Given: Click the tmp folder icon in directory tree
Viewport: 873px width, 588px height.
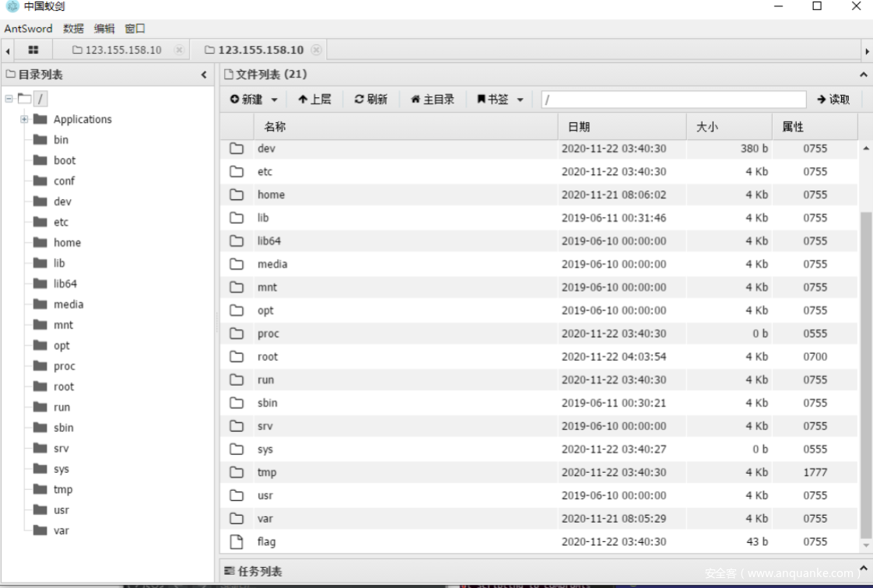Looking at the screenshot, I should click(x=40, y=489).
